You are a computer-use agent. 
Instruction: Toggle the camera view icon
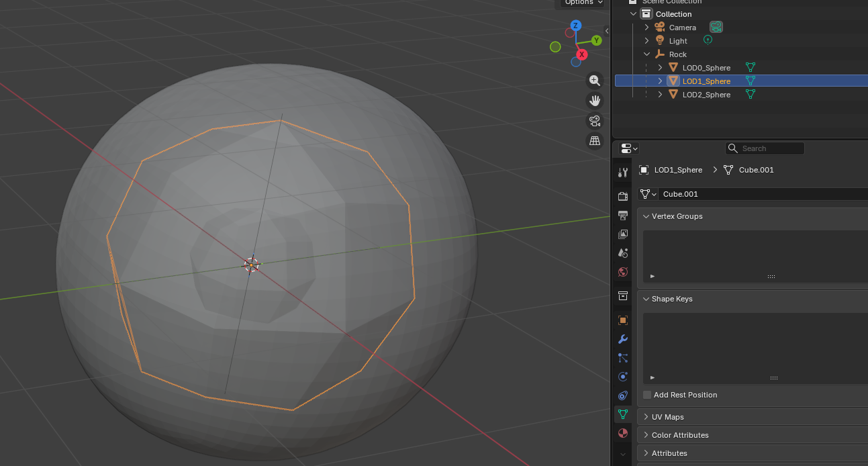[x=594, y=121]
